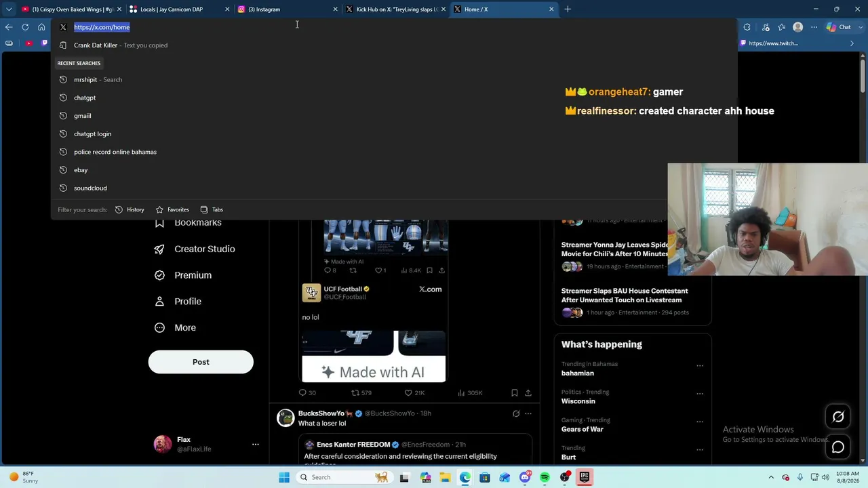
Task: Choose the recent search gmaill
Action: (x=393, y=116)
